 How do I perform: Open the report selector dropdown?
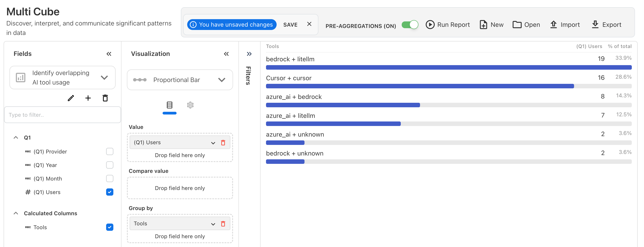[63, 78]
